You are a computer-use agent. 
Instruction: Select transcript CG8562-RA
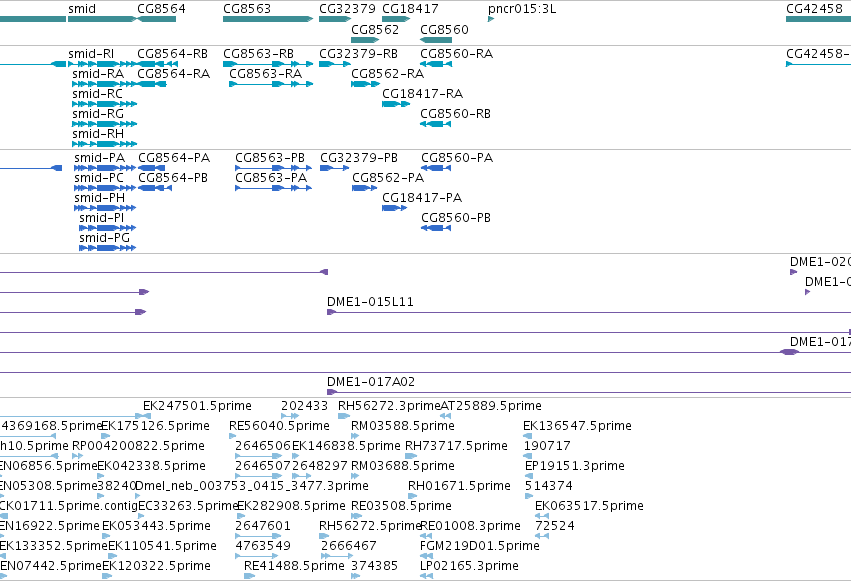[x=388, y=74]
